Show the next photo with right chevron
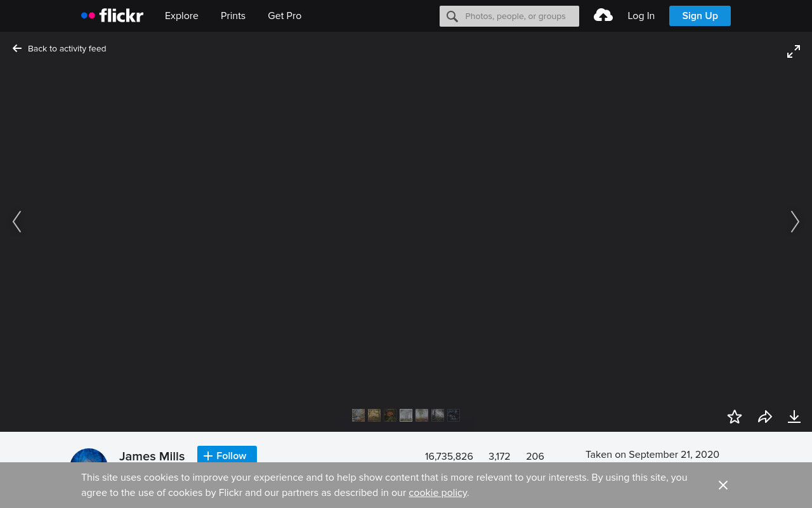The image size is (812, 508). [x=795, y=222]
